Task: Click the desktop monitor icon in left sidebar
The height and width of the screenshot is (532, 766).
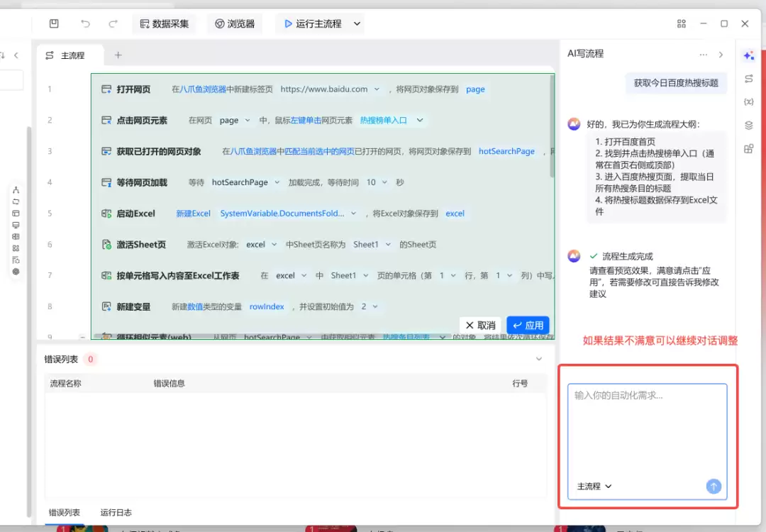Action: pyautogui.click(x=16, y=225)
